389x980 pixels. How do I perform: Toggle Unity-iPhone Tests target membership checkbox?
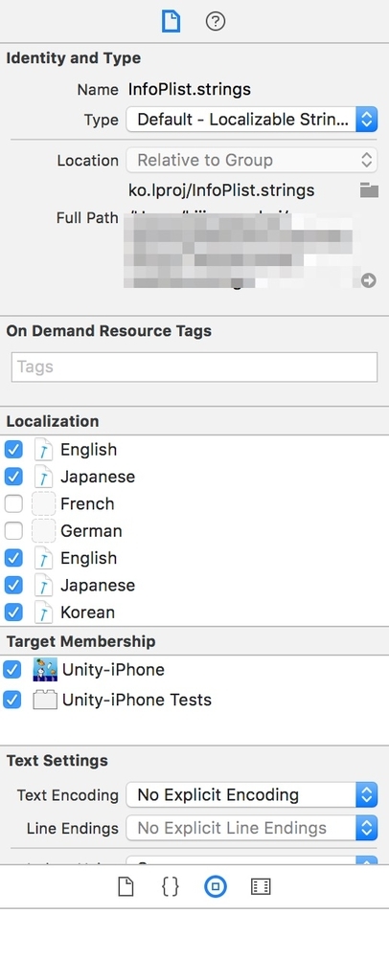11,700
